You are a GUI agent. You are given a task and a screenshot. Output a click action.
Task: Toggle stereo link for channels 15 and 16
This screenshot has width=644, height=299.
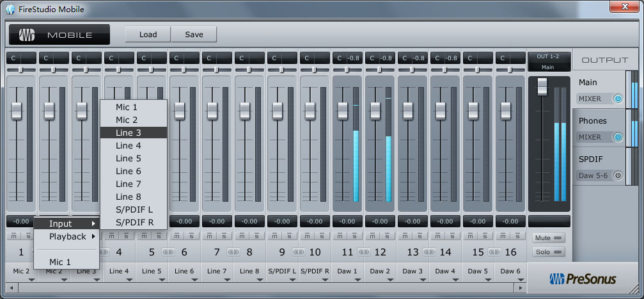pyautogui.click(x=494, y=252)
